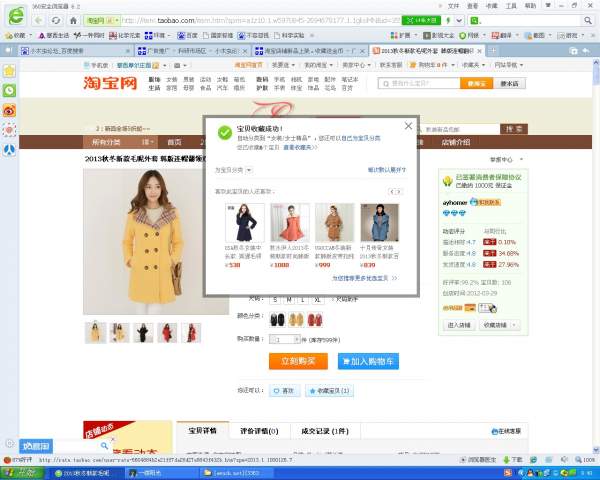Click the 收藏宝贝 (1) button
600x480 pixels.
pos(329,391)
